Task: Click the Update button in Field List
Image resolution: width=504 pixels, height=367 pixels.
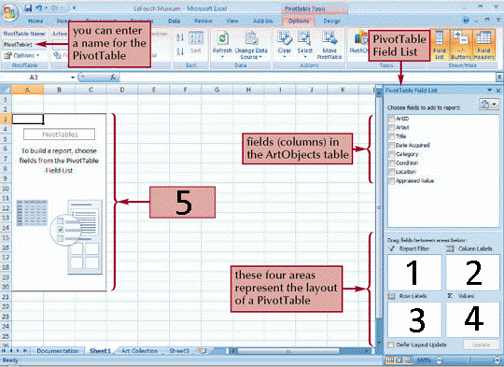Action: (481, 345)
